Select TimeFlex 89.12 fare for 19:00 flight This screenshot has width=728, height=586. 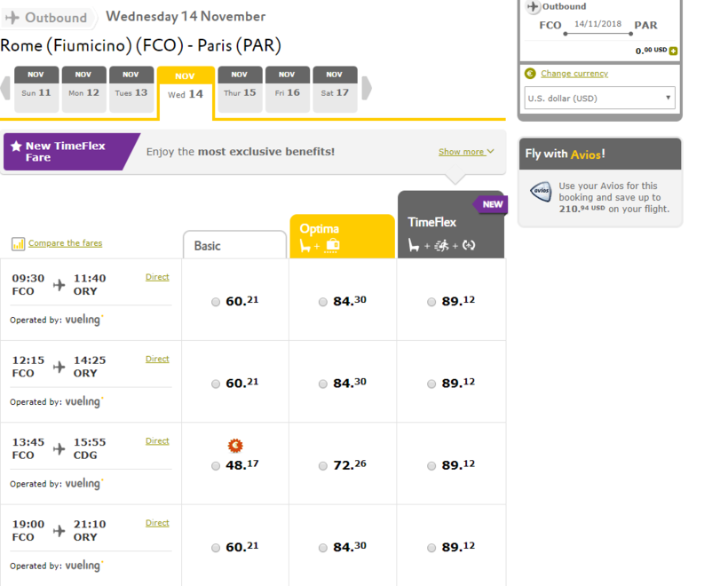pyautogui.click(x=431, y=548)
